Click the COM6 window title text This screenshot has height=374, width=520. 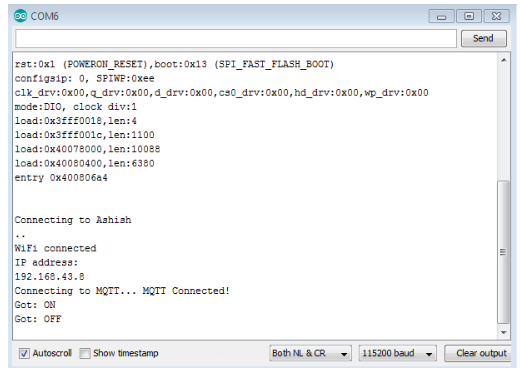[x=45, y=16]
